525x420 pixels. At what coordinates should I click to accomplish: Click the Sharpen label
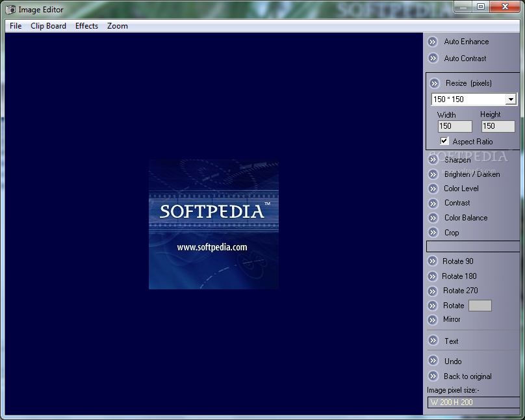coord(457,160)
